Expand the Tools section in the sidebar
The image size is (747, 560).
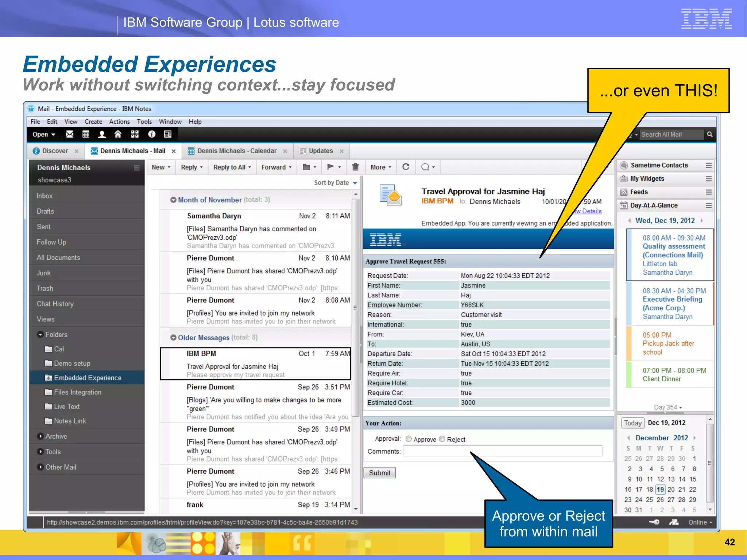point(40,452)
